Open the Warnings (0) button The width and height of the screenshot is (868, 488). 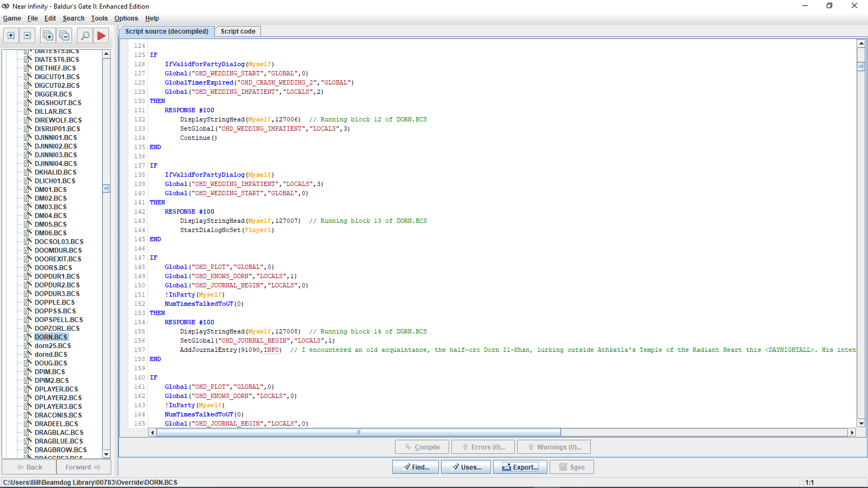553,447
